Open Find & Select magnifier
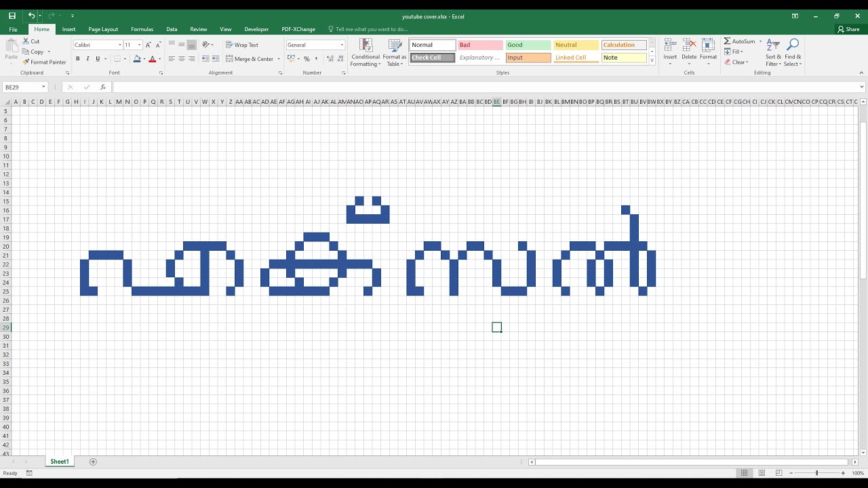This screenshot has width=868, height=488. click(793, 52)
